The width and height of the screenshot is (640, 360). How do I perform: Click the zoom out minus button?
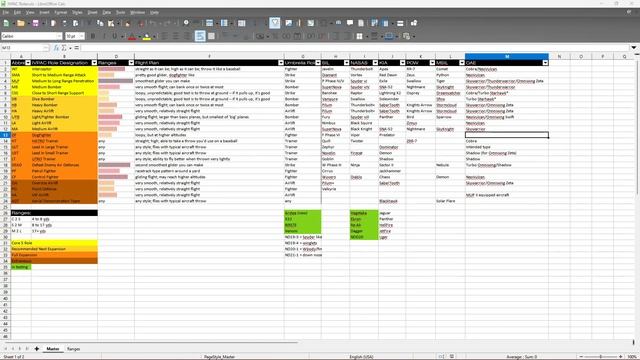tap(581, 357)
